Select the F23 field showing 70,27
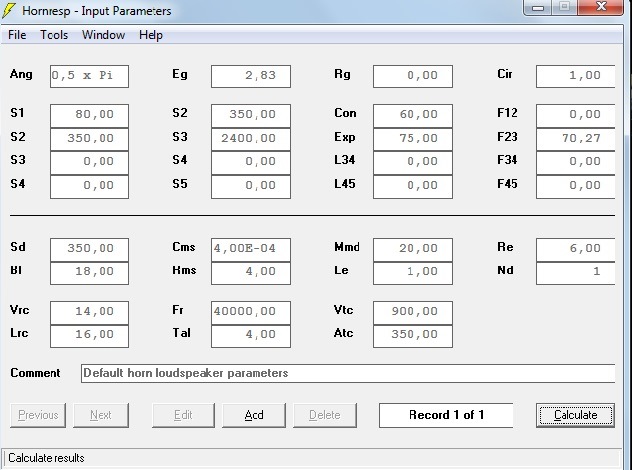632x470 pixels. point(575,139)
